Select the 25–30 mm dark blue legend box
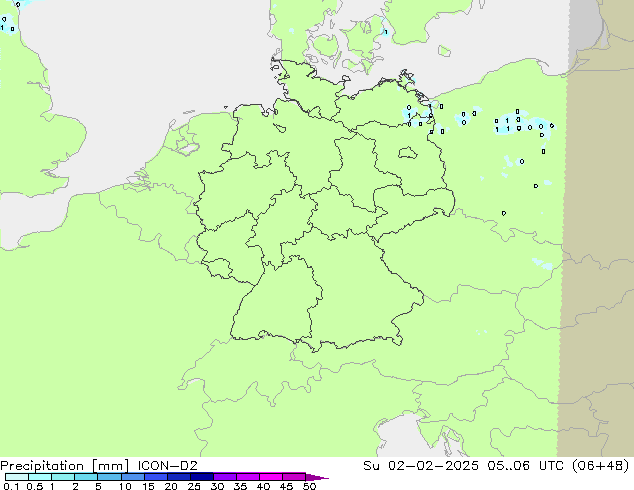This screenshot has width=634, height=490. pyautogui.click(x=202, y=477)
